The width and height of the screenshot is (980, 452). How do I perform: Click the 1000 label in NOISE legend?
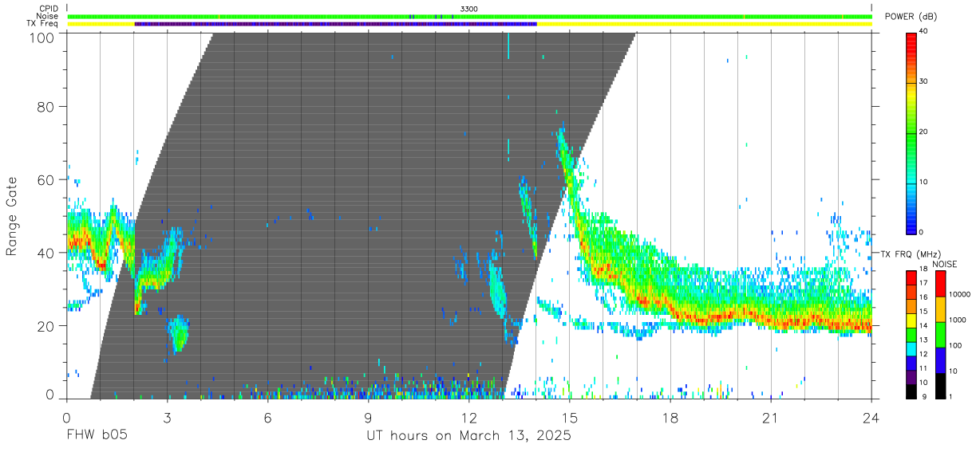958,320
